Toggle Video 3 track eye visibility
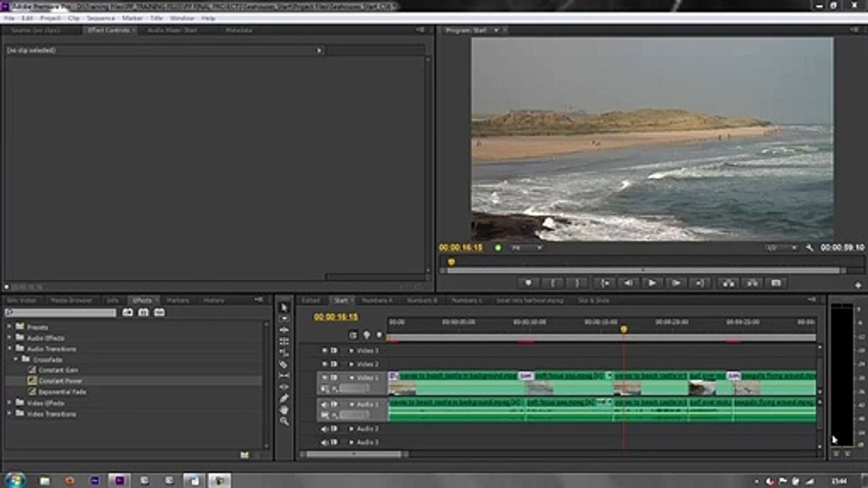The width and height of the screenshot is (868, 488). [324, 350]
